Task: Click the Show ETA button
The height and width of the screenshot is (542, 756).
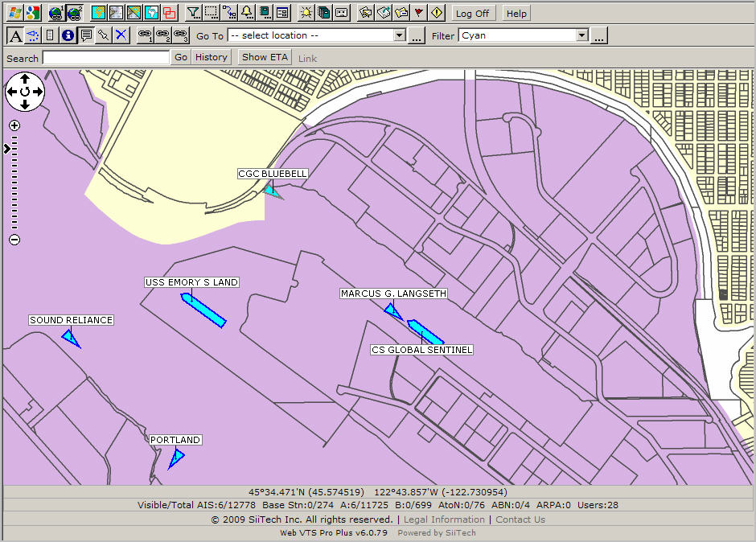Action: (x=265, y=57)
